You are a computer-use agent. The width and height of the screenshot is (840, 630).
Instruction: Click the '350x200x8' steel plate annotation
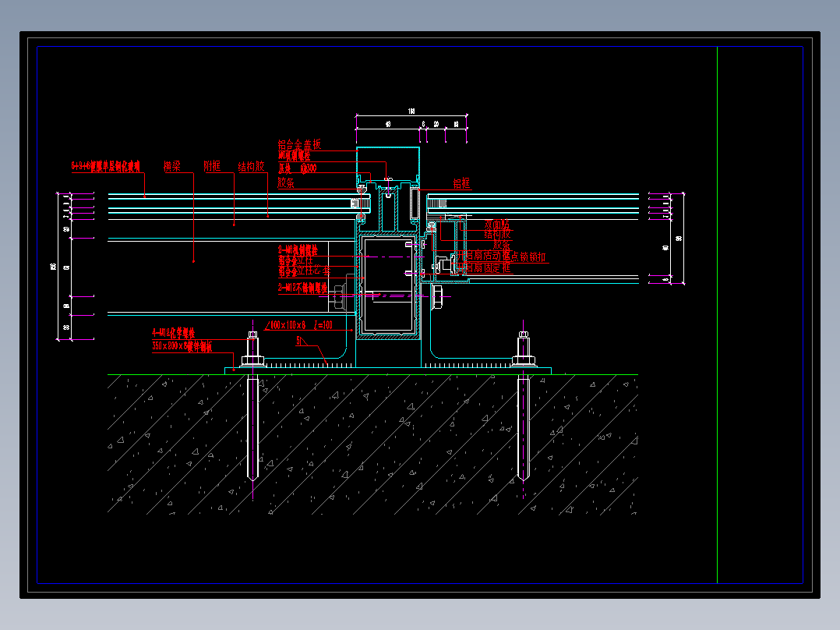(x=182, y=346)
